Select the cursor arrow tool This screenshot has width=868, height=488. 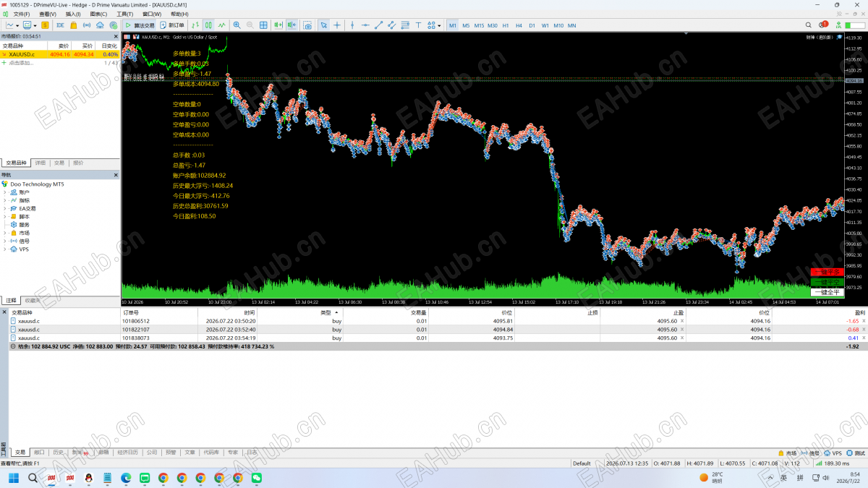[x=323, y=25]
